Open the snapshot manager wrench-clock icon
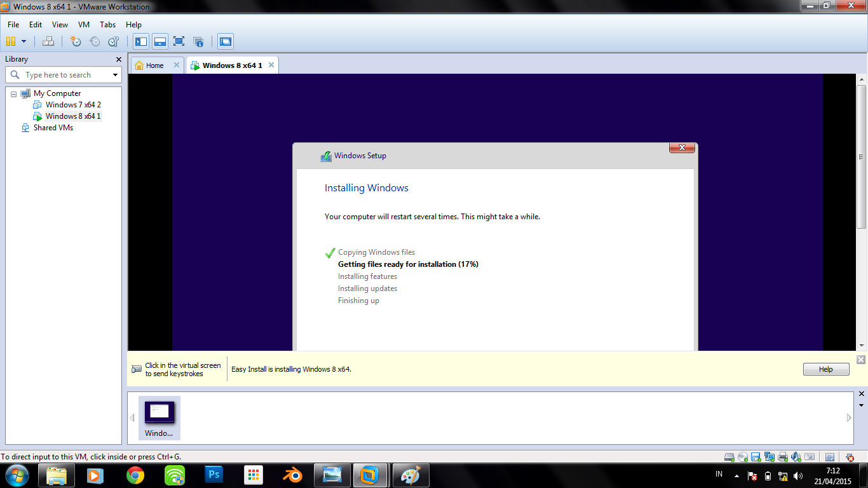Image resolution: width=868 pixels, height=488 pixels. click(114, 41)
